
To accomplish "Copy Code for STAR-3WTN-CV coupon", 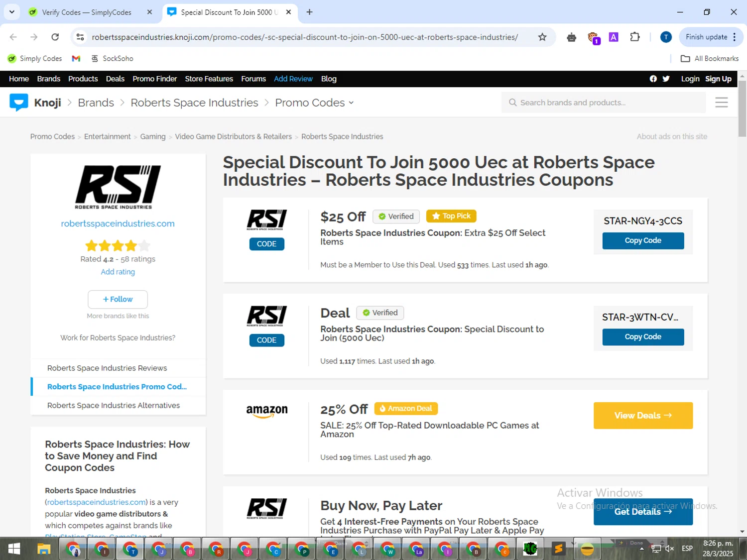I will [x=643, y=336].
